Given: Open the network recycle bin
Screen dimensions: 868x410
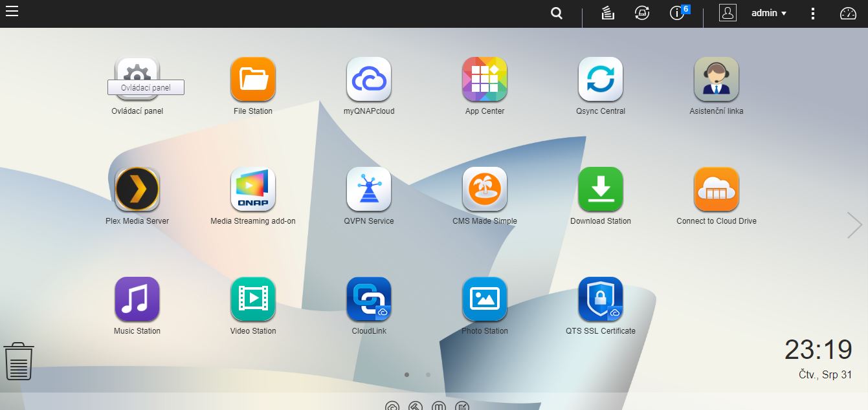Looking at the screenshot, I should click(19, 361).
